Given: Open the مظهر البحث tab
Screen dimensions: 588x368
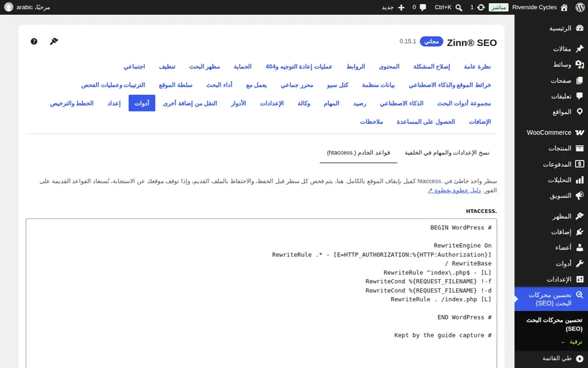Looking at the screenshot, I should [x=205, y=66].
